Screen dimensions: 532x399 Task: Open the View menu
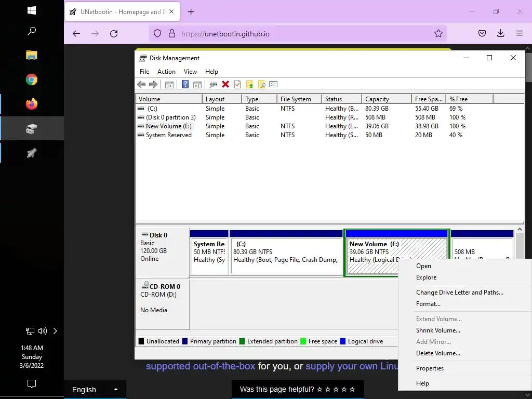(190, 72)
